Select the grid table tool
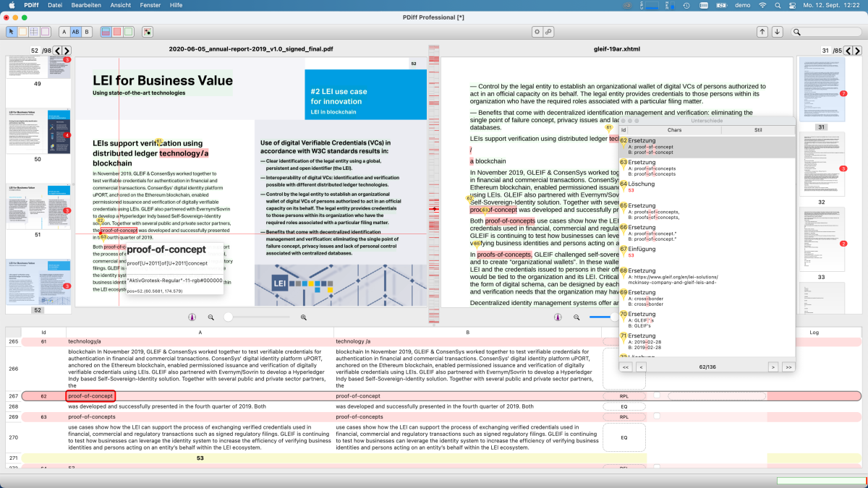Viewport: 868px width, 488px height. [34, 32]
